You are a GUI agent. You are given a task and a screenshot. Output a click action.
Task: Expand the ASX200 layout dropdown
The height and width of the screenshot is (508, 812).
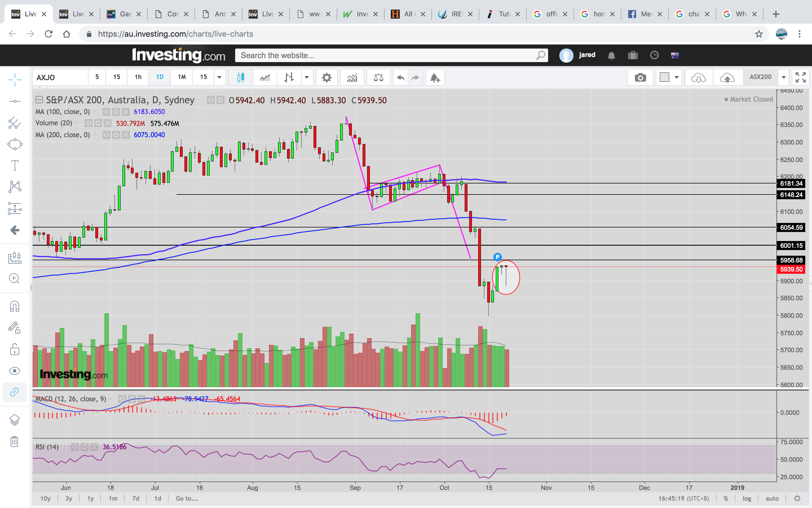coord(784,78)
